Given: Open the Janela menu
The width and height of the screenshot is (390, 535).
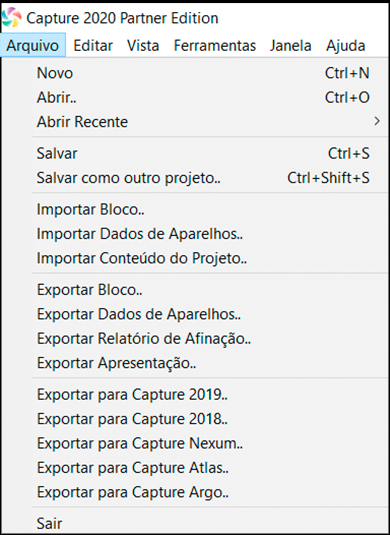Looking at the screenshot, I should pyautogui.click(x=290, y=45).
